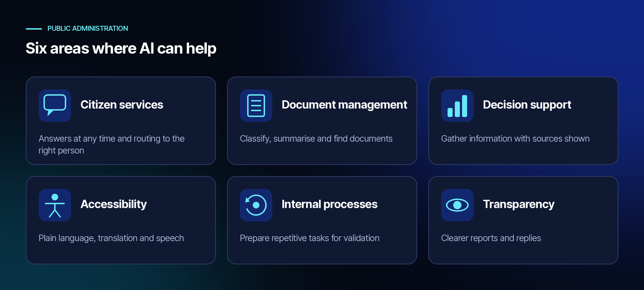Click 'Plain language, translation and speech' text

111,238
